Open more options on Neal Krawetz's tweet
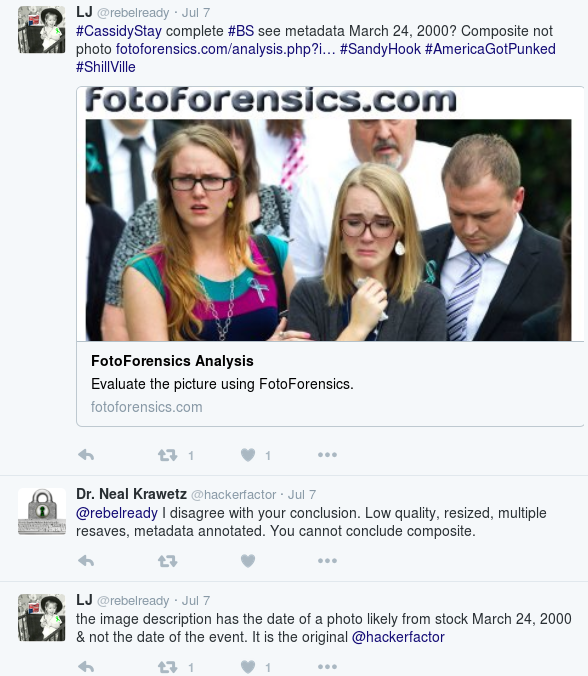This screenshot has width=588, height=676. pyautogui.click(x=327, y=561)
